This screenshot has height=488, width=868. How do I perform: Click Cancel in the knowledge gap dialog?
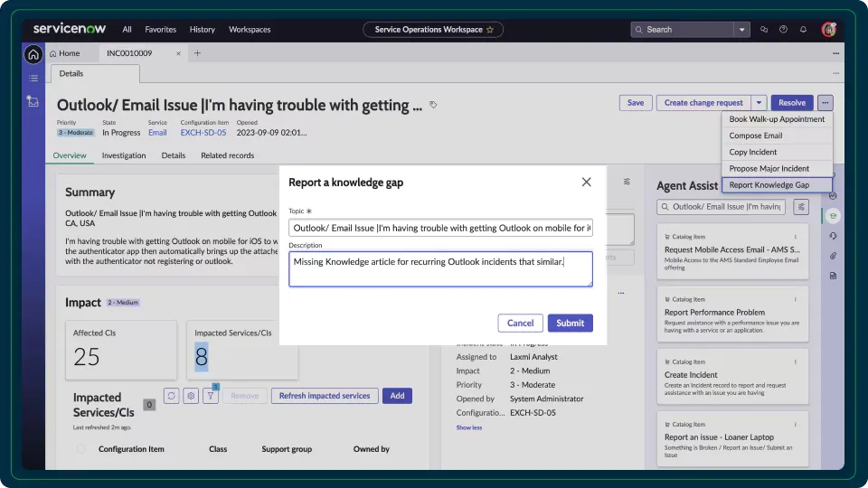click(x=520, y=323)
